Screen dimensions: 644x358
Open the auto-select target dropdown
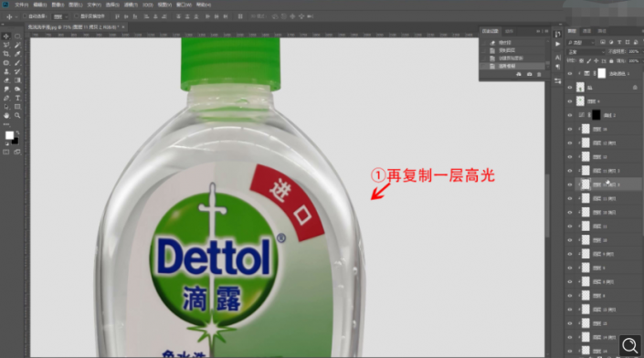pos(61,16)
